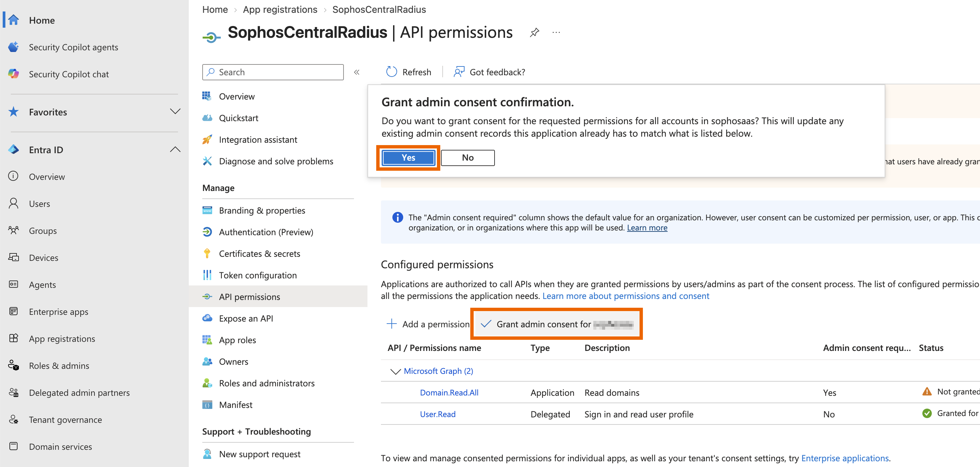Screen dimensions: 980x467
Task: Click App registrations in the breadcrumb
Action: click(x=280, y=9)
